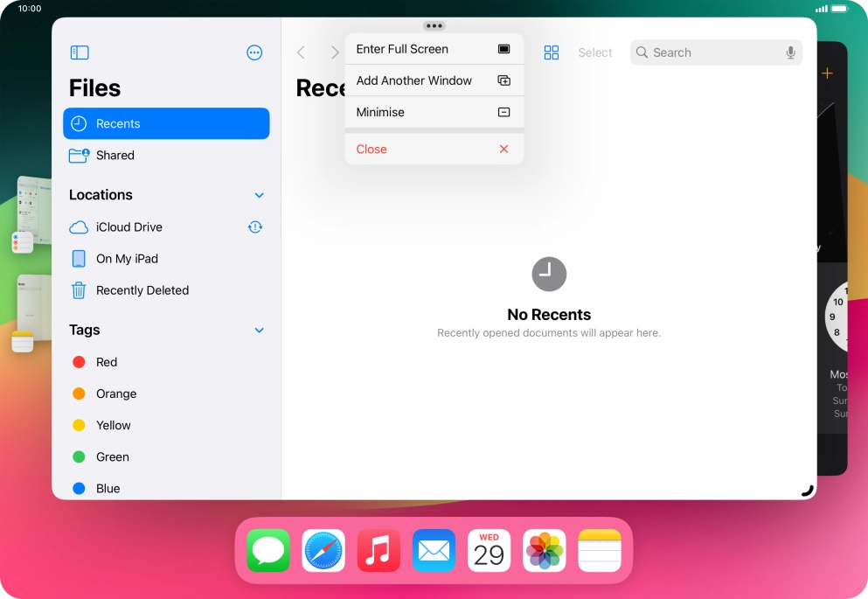Select Add Another Window menu entry
The image size is (868, 599).
point(434,80)
